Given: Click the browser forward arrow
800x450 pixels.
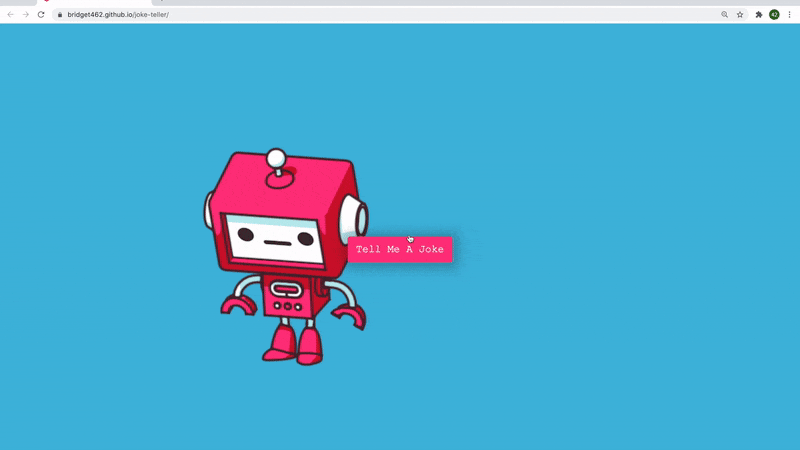Looking at the screenshot, I should pos(26,15).
